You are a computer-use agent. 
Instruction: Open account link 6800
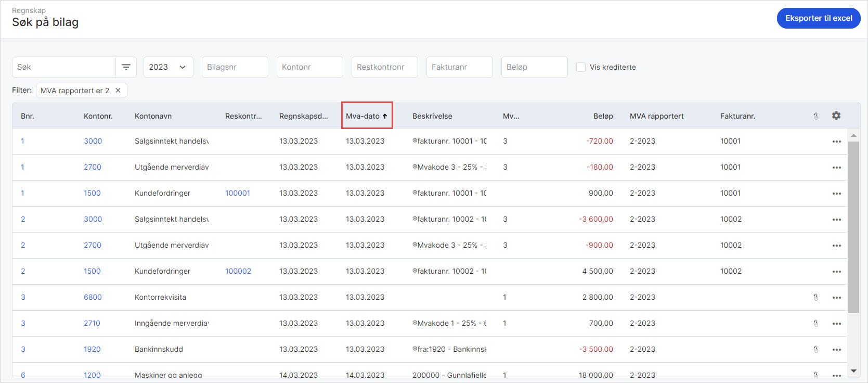point(93,297)
